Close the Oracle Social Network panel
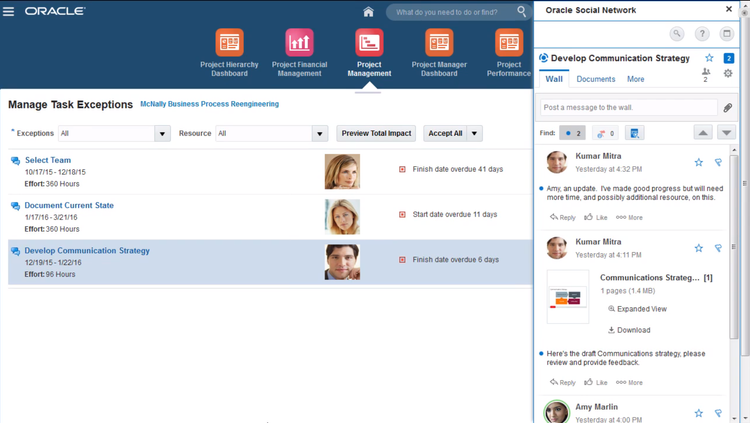 tap(728, 9)
